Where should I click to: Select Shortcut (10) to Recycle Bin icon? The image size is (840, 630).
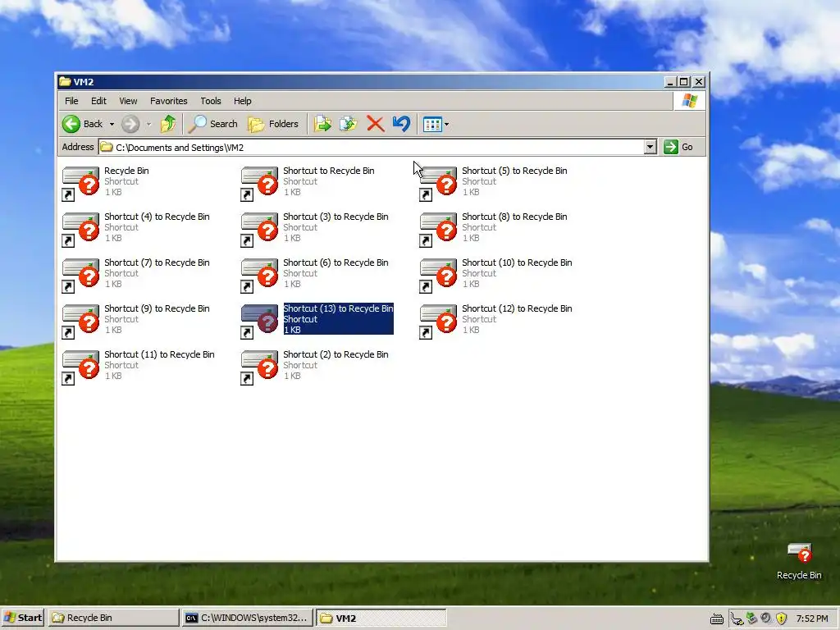(x=438, y=276)
